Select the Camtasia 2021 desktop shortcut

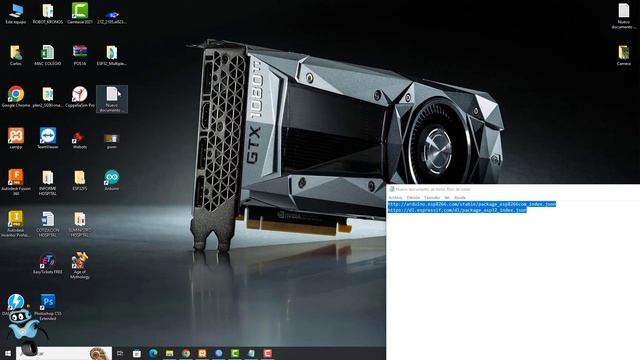tap(80, 13)
